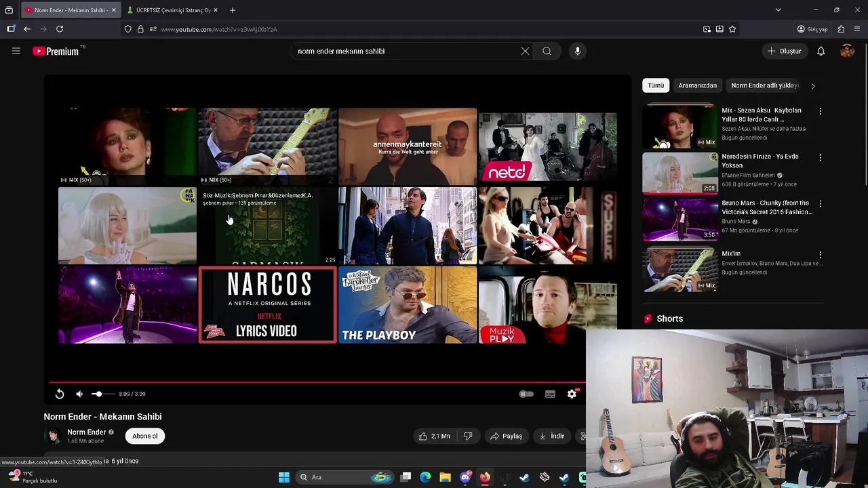
Task: Open File Explorer from the taskbar
Action: (x=445, y=477)
